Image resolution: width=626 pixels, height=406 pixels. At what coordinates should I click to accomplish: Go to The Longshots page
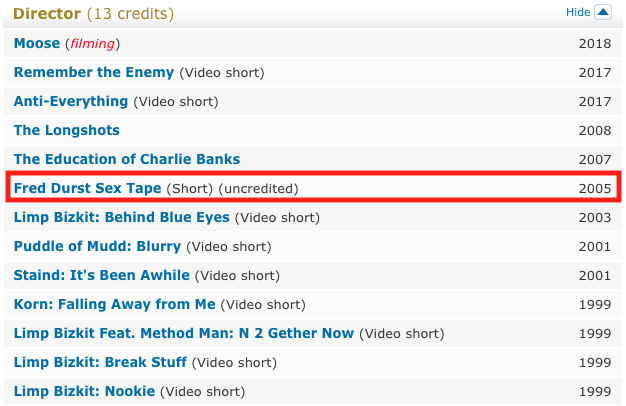66,131
